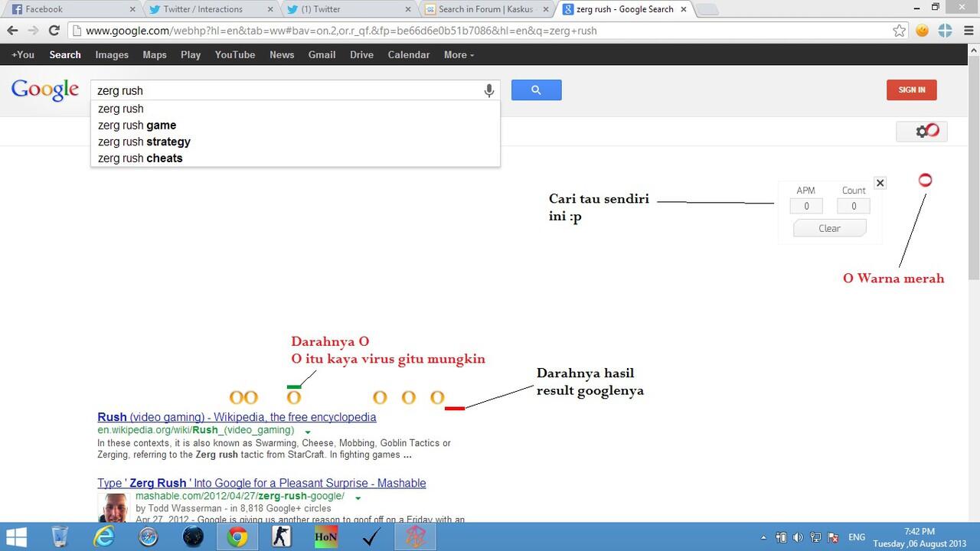The width and height of the screenshot is (980, 551).
Task: Click the Chrome icon in taskbar
Action: [237, 536]
